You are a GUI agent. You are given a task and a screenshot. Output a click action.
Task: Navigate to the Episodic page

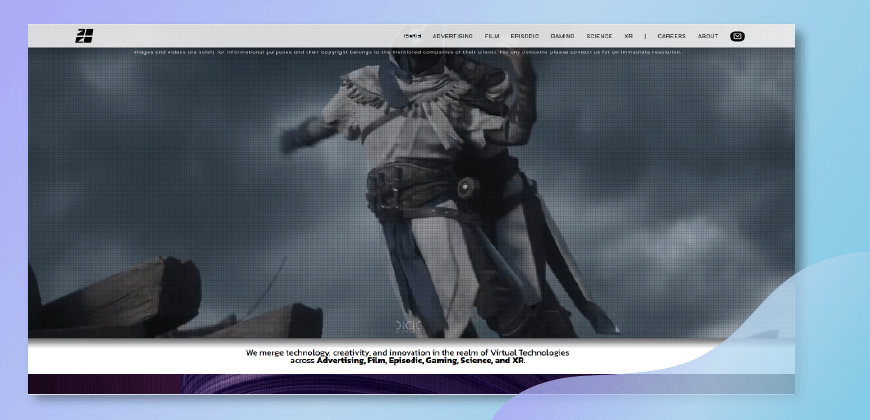coord(524,36)
